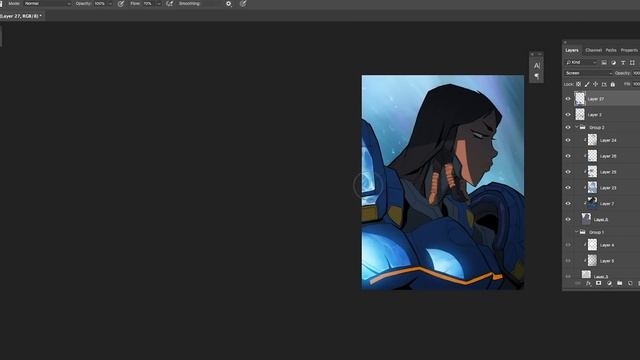Enable airbrush-style build-up icon

[169, 4]
